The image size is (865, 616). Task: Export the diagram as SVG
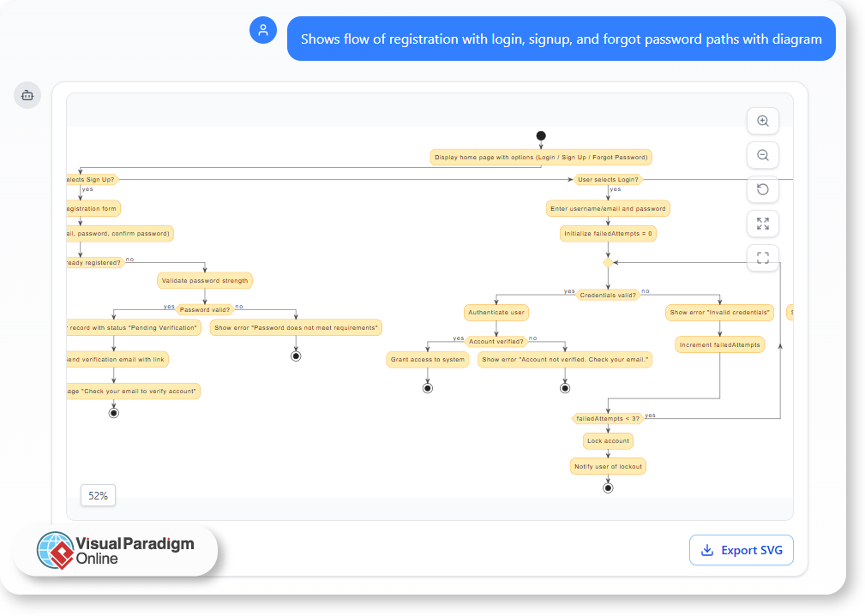(741, 549)
